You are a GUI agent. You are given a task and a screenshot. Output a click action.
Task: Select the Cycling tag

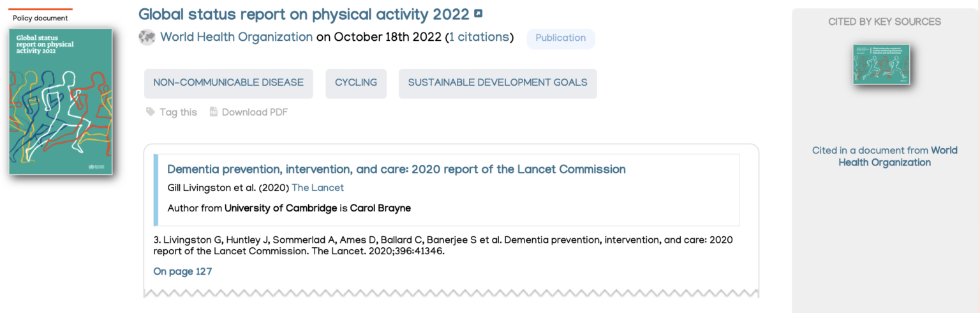[356, 83]
